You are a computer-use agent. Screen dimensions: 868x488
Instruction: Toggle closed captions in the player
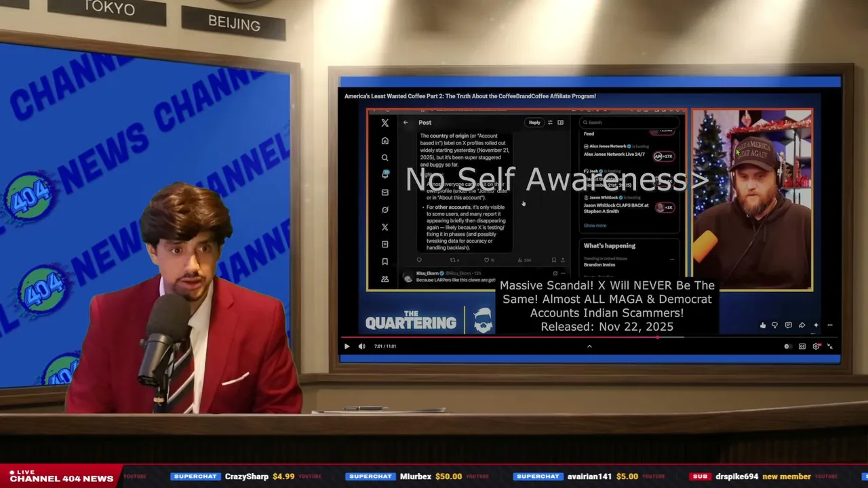click(x=802, y=346)
